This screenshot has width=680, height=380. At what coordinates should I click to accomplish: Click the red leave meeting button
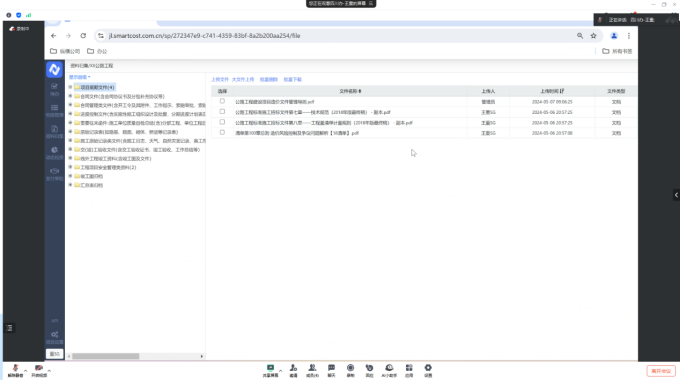(661, 371)
